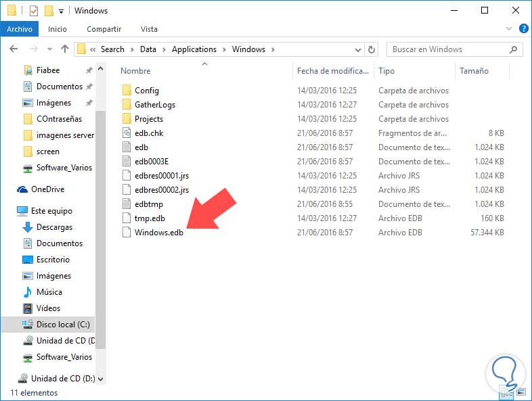Click the 57.344 KB size cell

487,233
